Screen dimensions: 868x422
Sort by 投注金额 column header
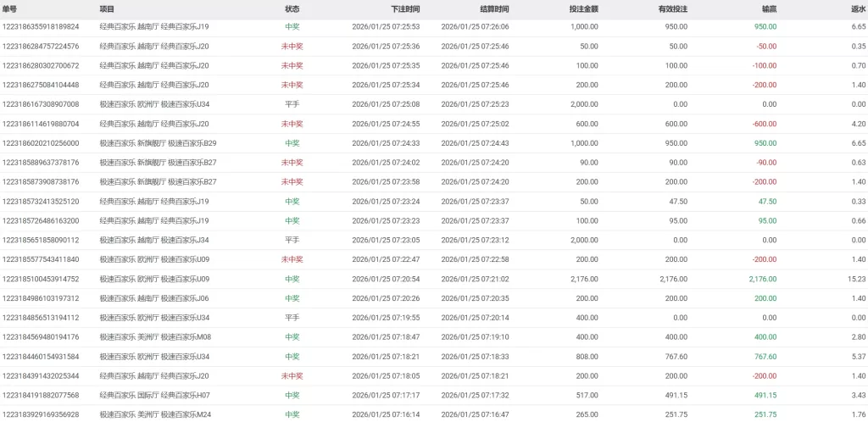583,8
